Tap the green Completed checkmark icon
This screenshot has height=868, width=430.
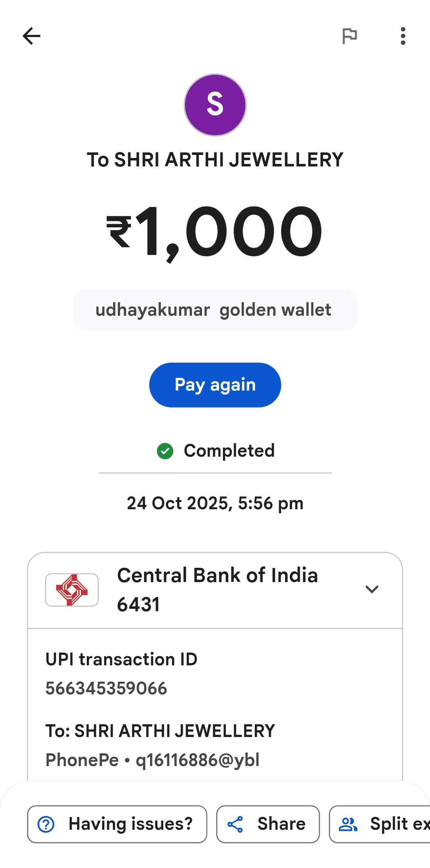coord(165,451)
